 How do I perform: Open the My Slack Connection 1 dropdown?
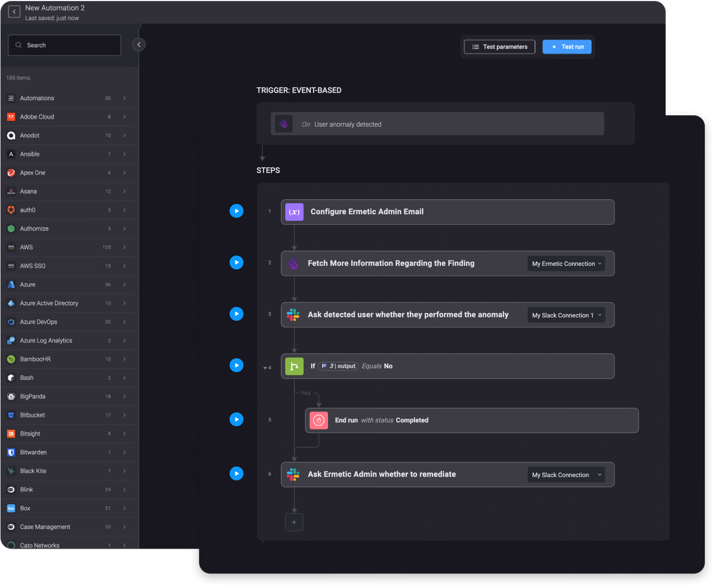pyautogui.click(x=567, y=315)
